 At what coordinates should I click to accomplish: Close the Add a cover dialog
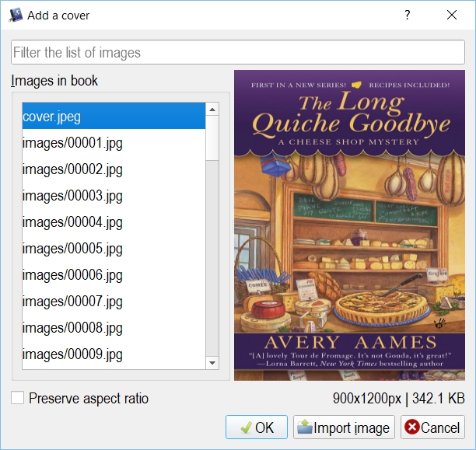pos(452,15)
